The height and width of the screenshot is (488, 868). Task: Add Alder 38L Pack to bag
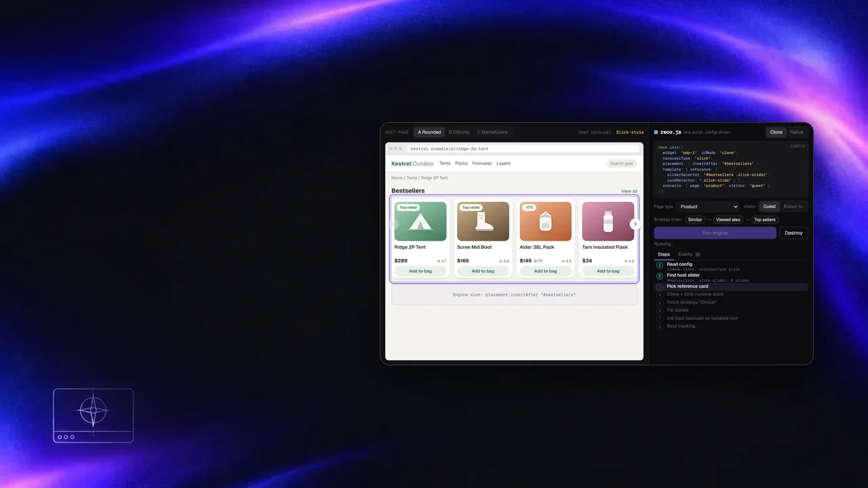546,271
